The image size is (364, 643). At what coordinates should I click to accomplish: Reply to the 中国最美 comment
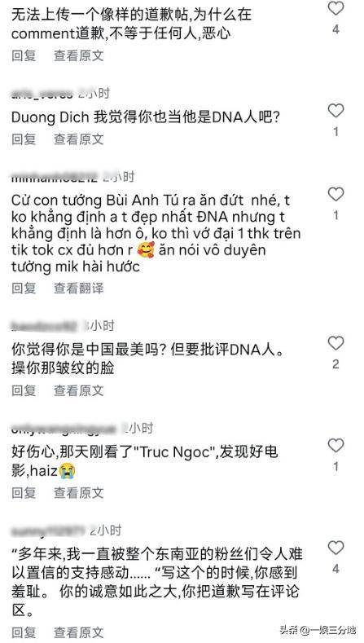[24, 391]
